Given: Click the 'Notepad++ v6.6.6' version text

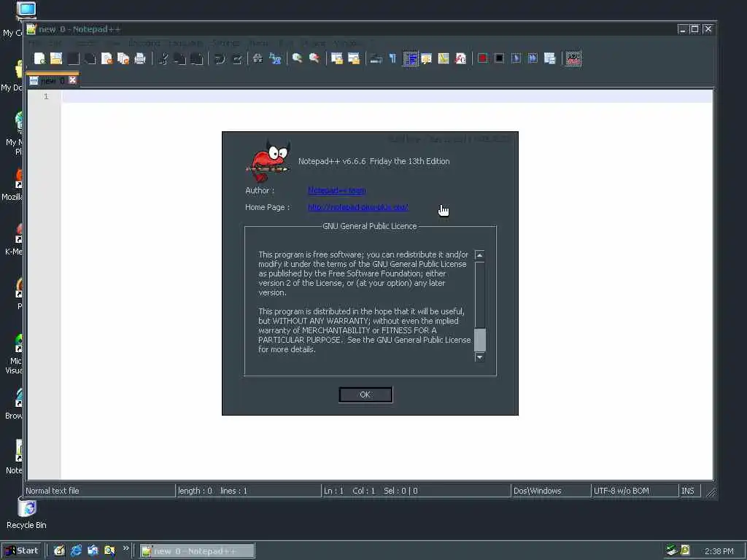Looking at the screenshot, I should (x=332, y=161).
